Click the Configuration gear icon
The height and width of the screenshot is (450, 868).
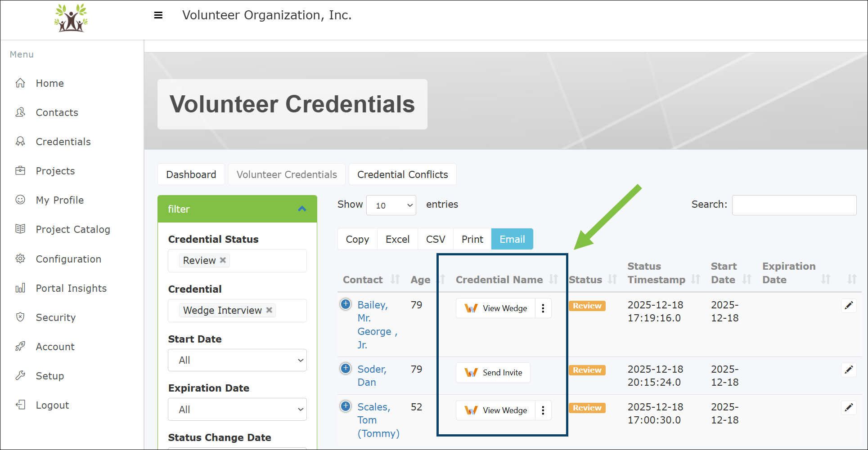coord(20,258)
